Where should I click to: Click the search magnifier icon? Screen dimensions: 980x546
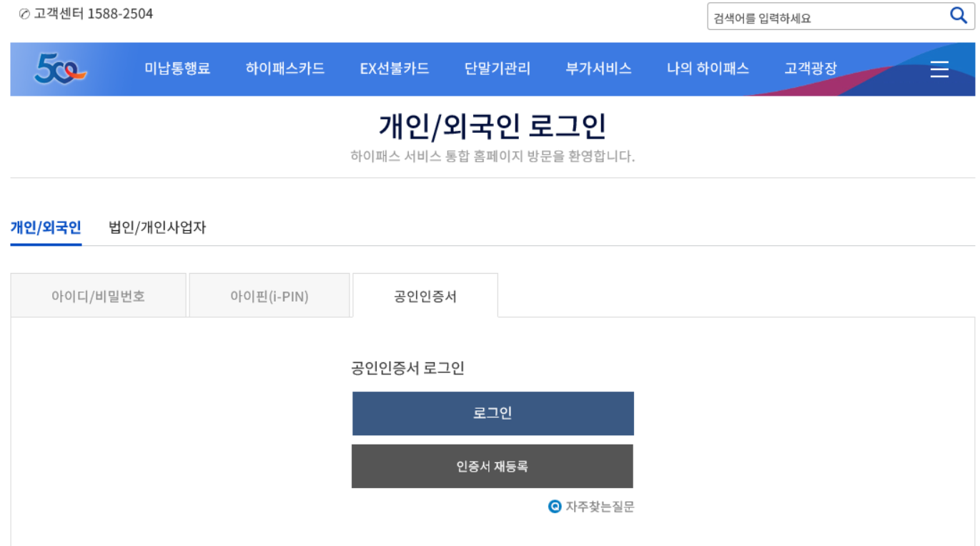(x=959, y=16)
